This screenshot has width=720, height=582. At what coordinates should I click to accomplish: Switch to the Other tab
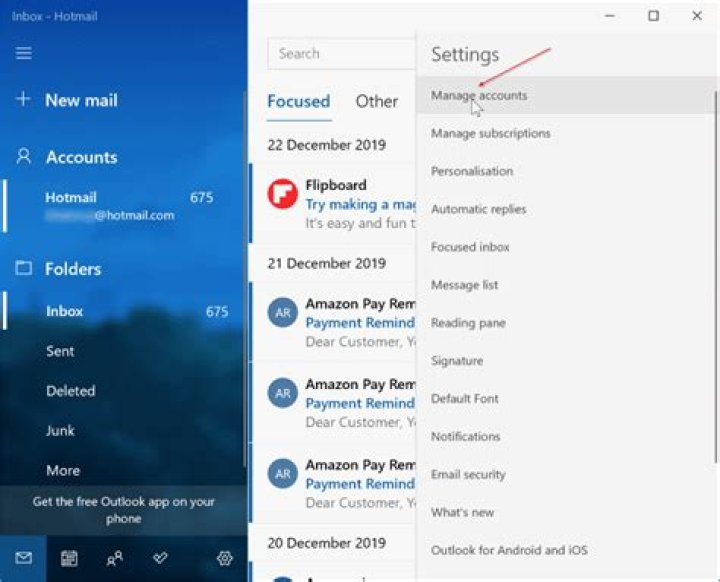377,101
